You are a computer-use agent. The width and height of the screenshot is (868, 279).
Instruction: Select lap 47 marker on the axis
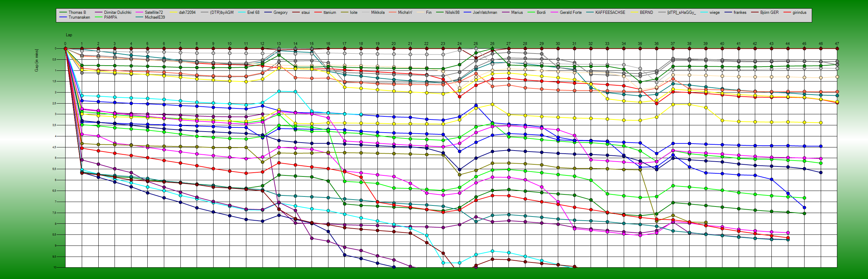(837, 44)
